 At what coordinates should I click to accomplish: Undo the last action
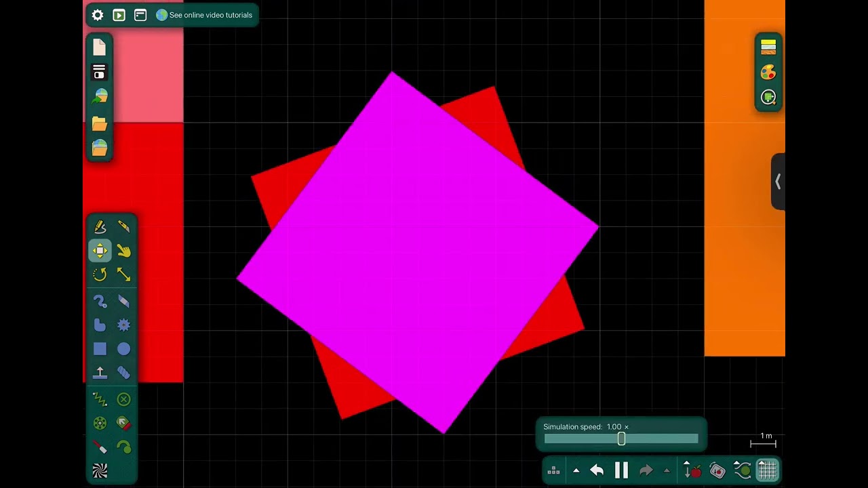597,470
